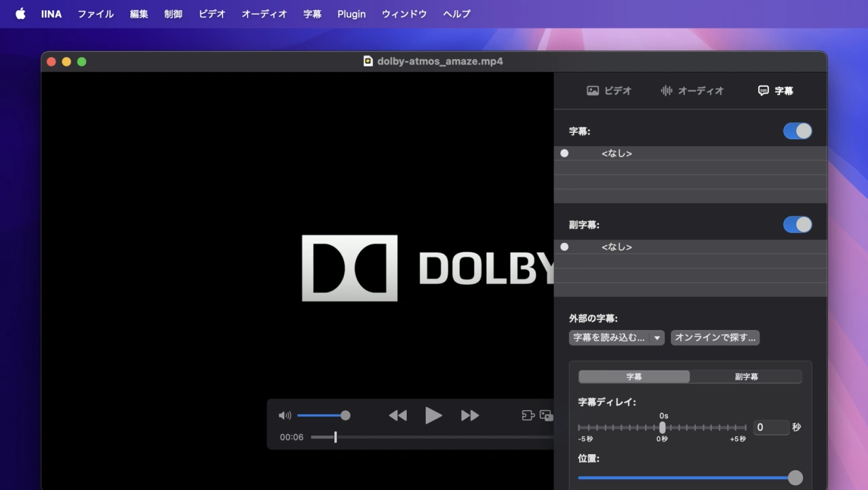Enter picture-in-picture mode
Screen dimensions: 868x490
pos(546,416)
